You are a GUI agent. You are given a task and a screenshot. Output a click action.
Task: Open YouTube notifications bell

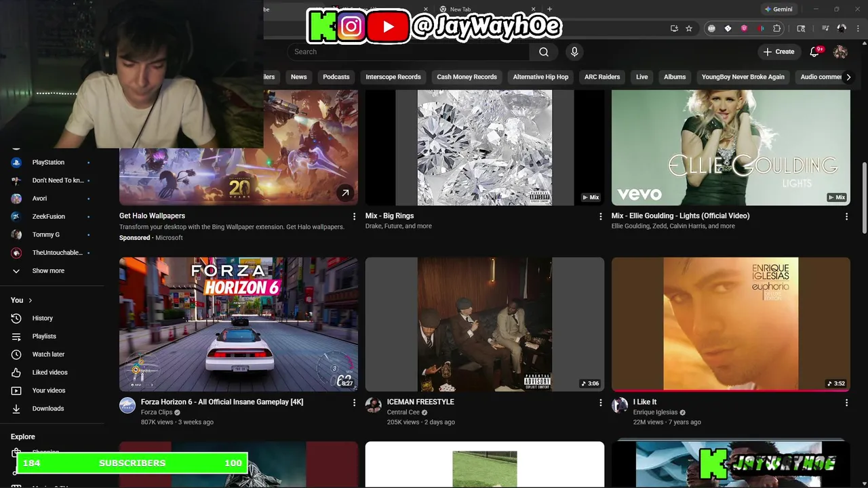(816, 52)
